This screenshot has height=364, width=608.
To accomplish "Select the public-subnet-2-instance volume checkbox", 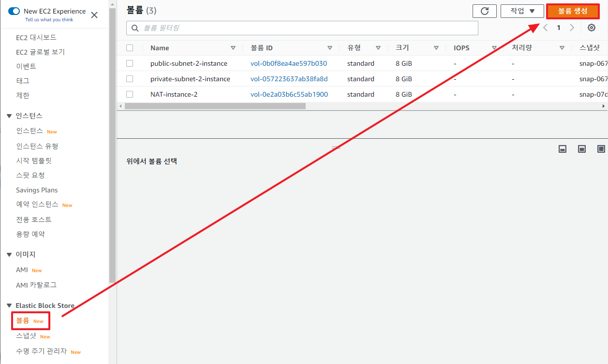I will pyautogui.click(x=129, y=63).
